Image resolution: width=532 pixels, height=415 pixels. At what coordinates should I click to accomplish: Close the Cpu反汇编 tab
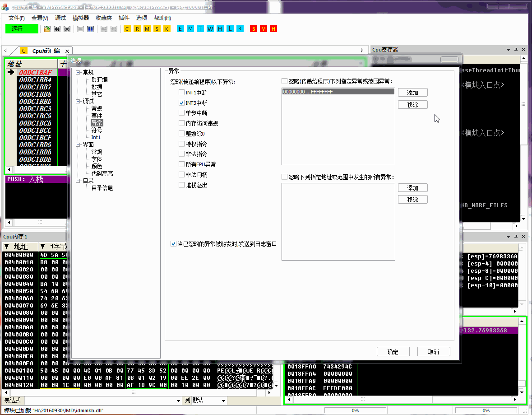click(x=67, y=51)
